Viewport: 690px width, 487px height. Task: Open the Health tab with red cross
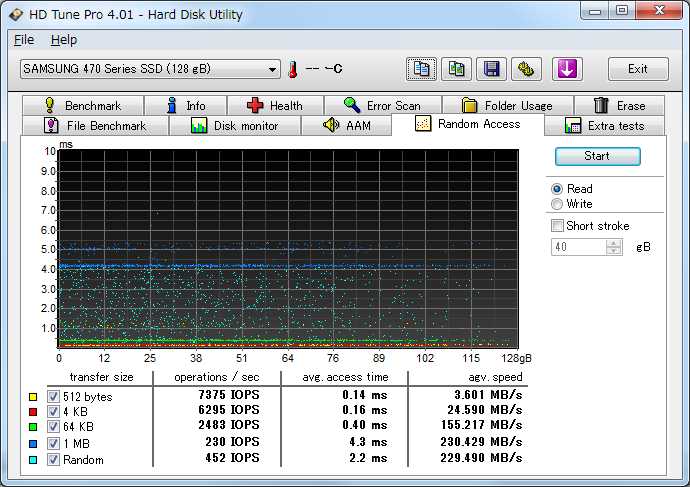coord(275,106)
